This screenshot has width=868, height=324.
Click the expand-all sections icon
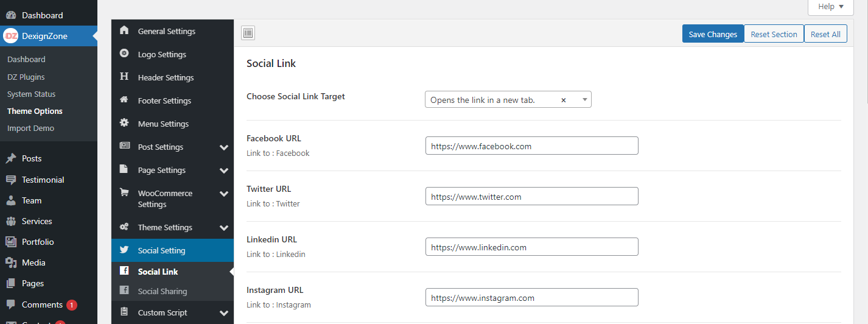(248, 33)
